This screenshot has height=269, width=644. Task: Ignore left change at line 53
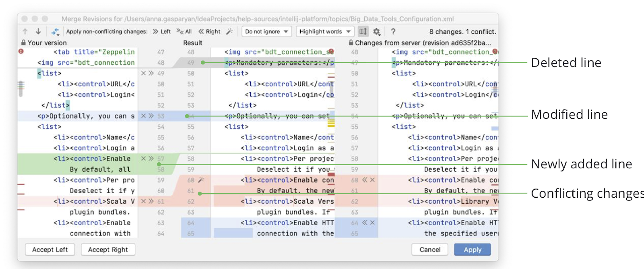click(x=143, y=116)
